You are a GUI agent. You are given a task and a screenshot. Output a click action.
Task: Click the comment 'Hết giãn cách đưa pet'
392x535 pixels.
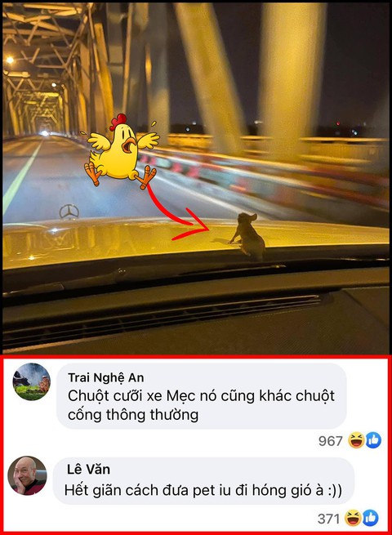[203, 490]
